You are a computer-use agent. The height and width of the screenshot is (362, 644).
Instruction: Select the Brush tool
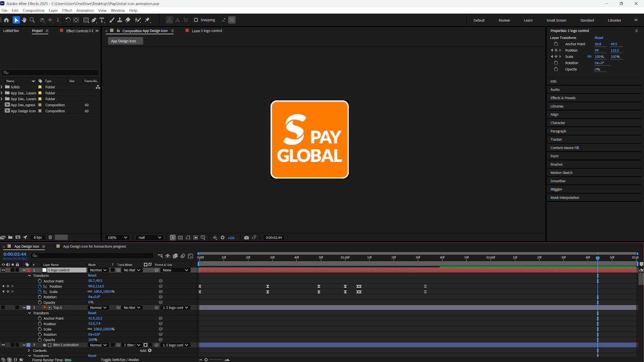click(x=112, y=20)
